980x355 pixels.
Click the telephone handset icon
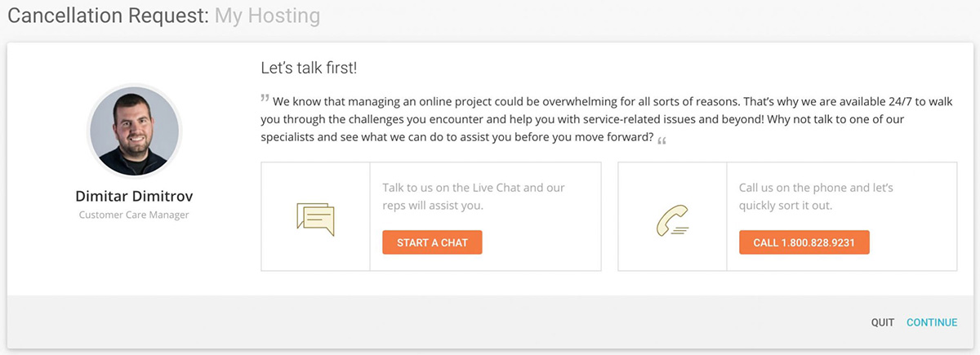(672, 217)
